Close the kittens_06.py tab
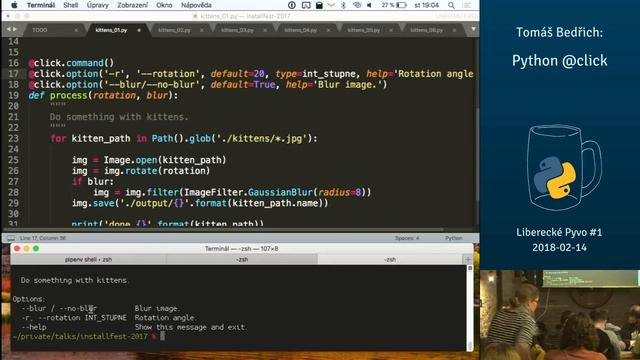The image size is (640, 360). 455,30
